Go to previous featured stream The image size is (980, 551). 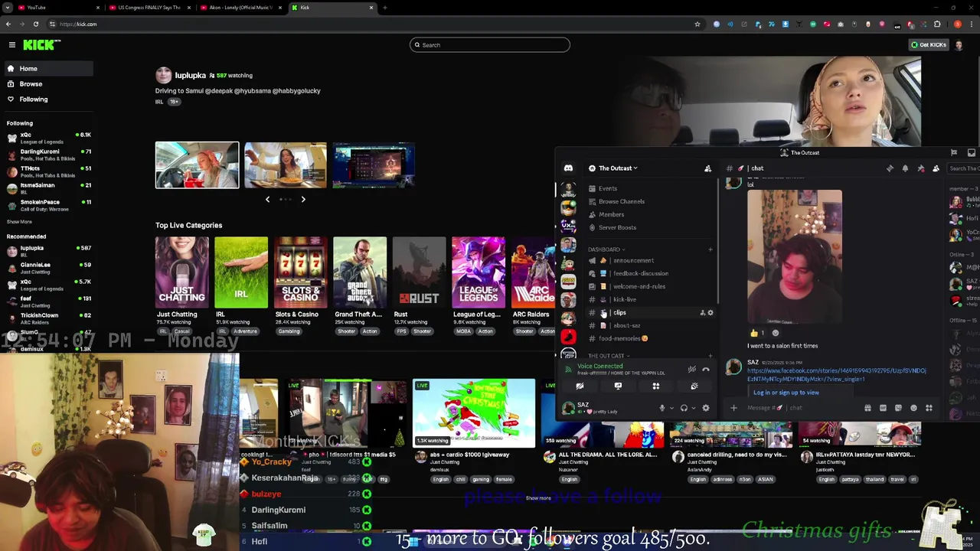(x=267, y=200)
